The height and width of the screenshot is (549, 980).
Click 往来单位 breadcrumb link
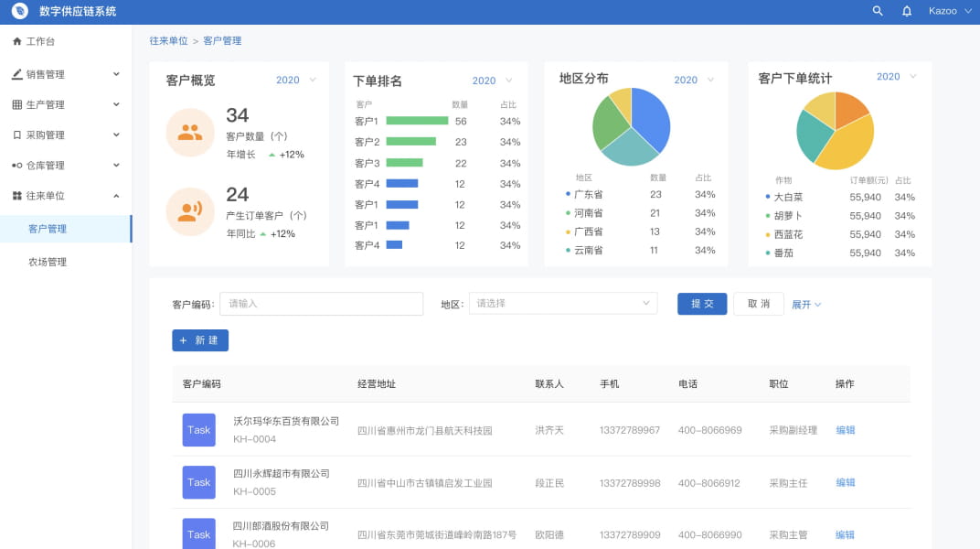point(168,40)
